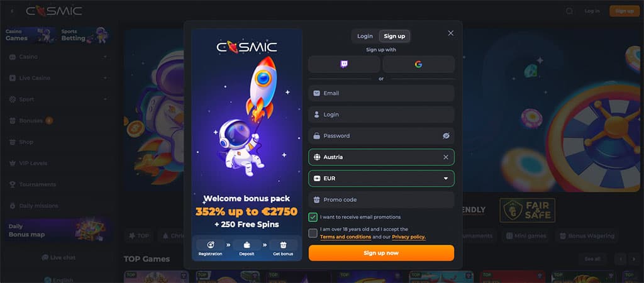
Task: Expand the Live Casino sidebar section
Action: [105, 78]
